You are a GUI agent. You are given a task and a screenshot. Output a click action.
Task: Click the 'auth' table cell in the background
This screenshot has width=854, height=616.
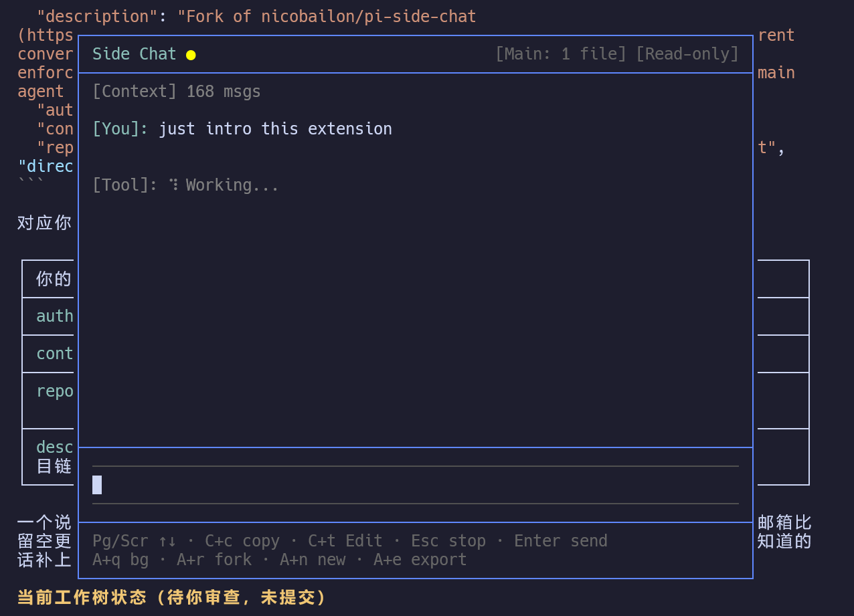[55, 316]
